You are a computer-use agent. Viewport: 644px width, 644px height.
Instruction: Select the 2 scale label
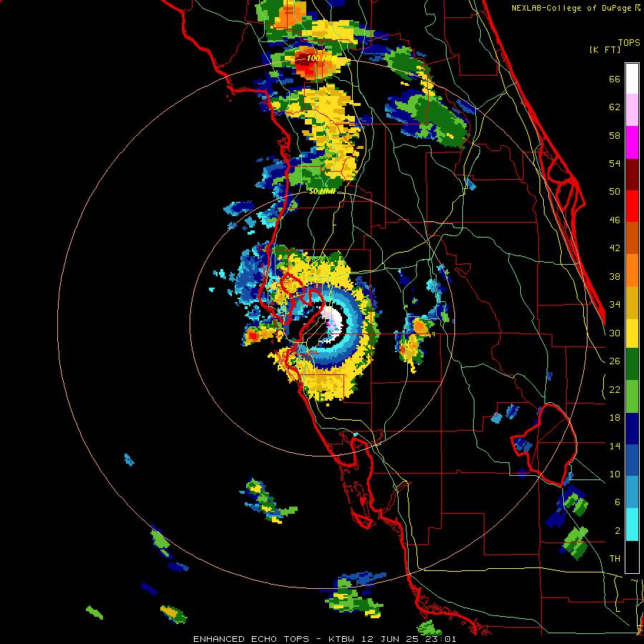point(618,531)
